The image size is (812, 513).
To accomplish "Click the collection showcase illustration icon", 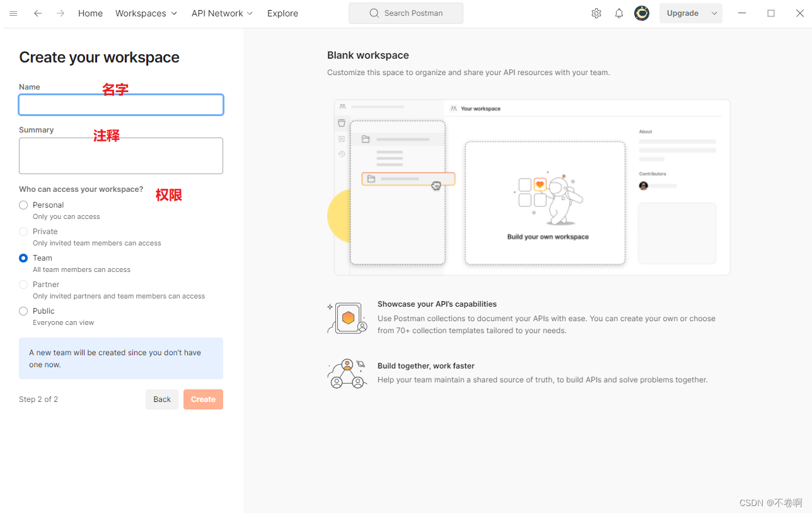I will (x=347, y=317).
